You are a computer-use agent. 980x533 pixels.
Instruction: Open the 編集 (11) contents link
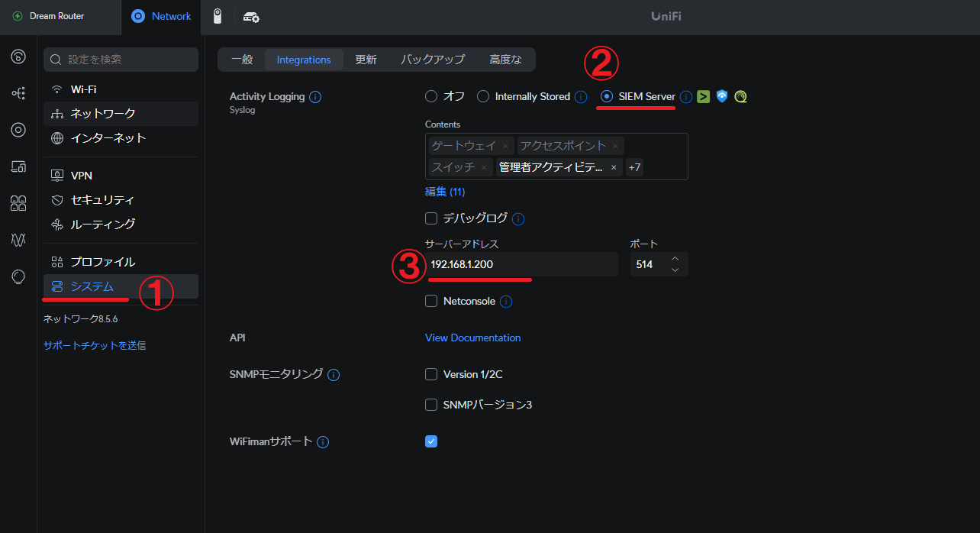coord(445,192)
